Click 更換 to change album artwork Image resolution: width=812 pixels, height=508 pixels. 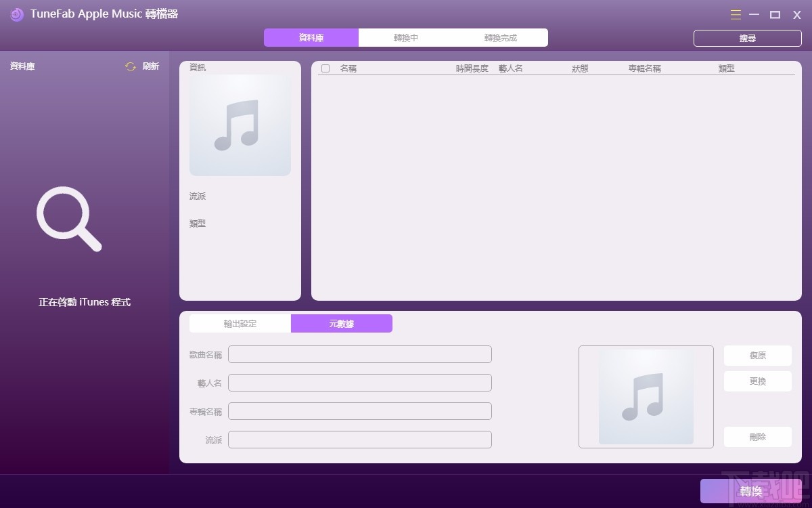[757, 381]
